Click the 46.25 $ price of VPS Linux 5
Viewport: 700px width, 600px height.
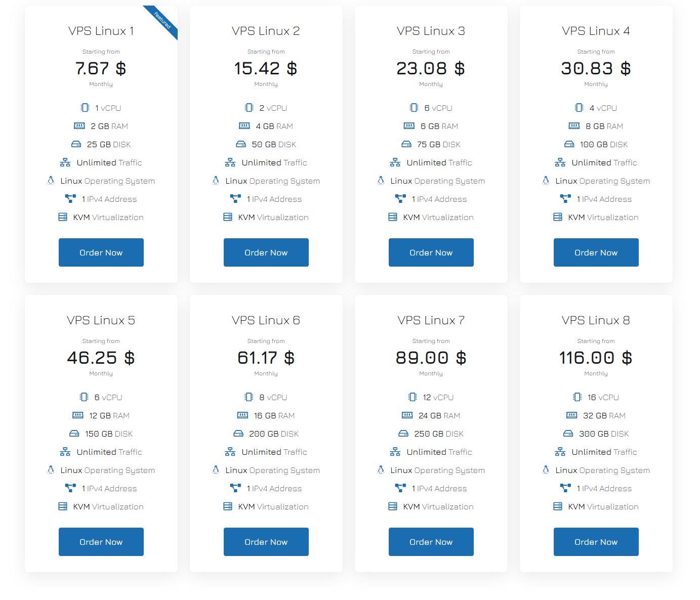101,358
